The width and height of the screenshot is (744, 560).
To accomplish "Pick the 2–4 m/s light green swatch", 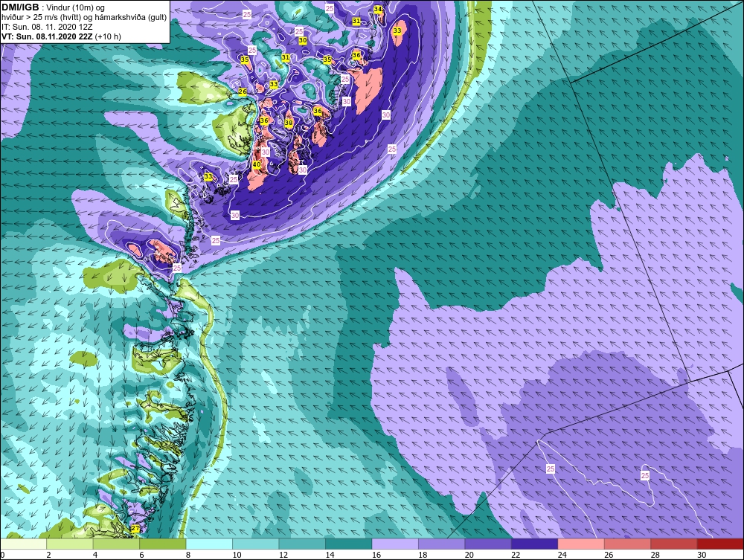I will (70, 544).
